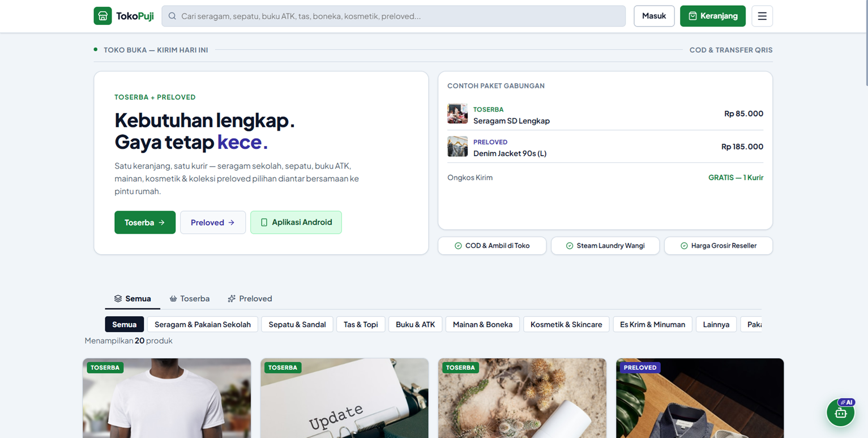Open the typewriter Update product card

(x=344, y=398)
